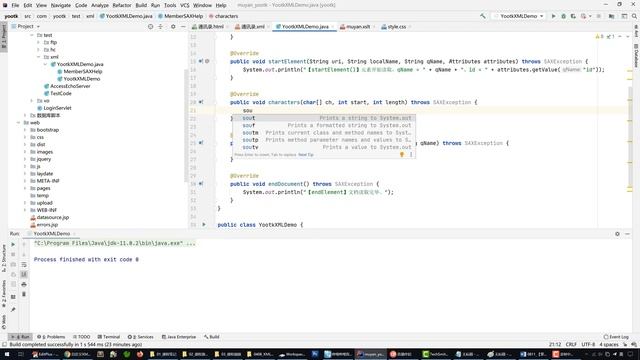Click the CRLF line separator in status bar
640x360 pixels.
click(x=571, y=344)
